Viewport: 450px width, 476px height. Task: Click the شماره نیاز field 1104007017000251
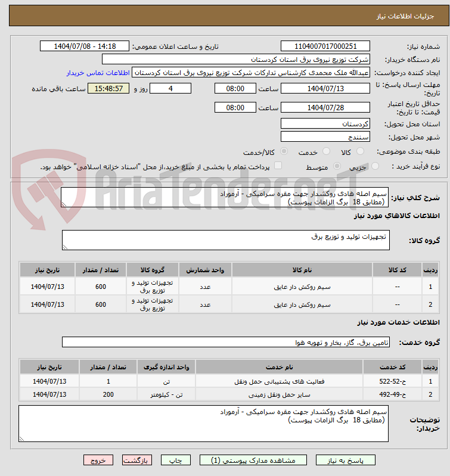click(325, 46)
